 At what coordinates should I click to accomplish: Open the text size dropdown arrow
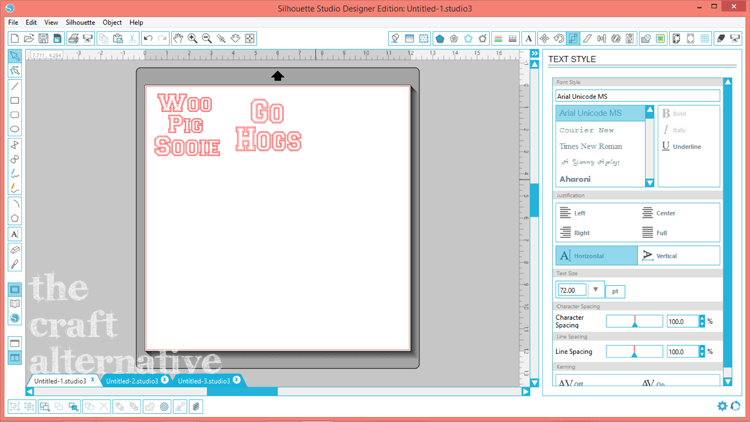596,290
